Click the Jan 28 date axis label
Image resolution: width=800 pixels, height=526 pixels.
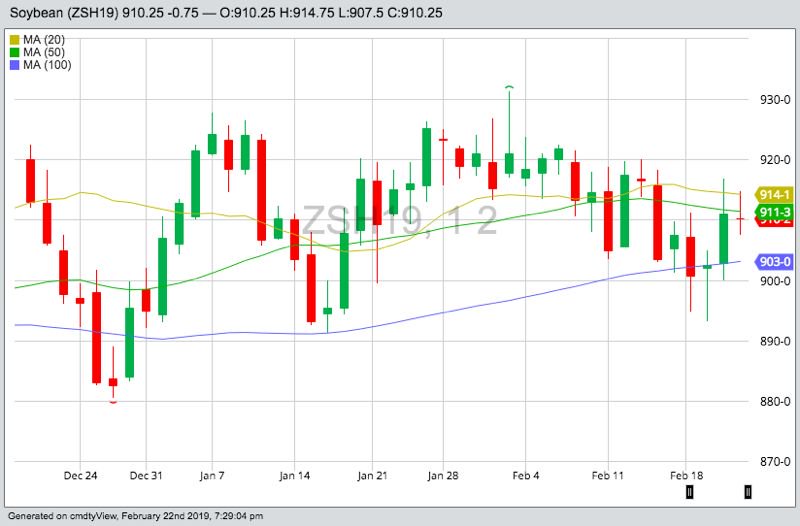tap(443, 476)
